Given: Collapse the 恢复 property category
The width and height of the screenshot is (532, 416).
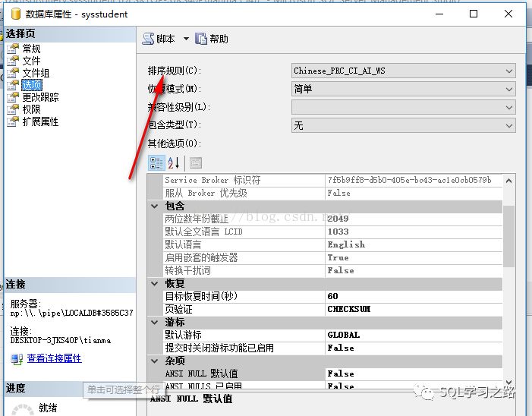Looking at the screenshot, I should [155, 283].
